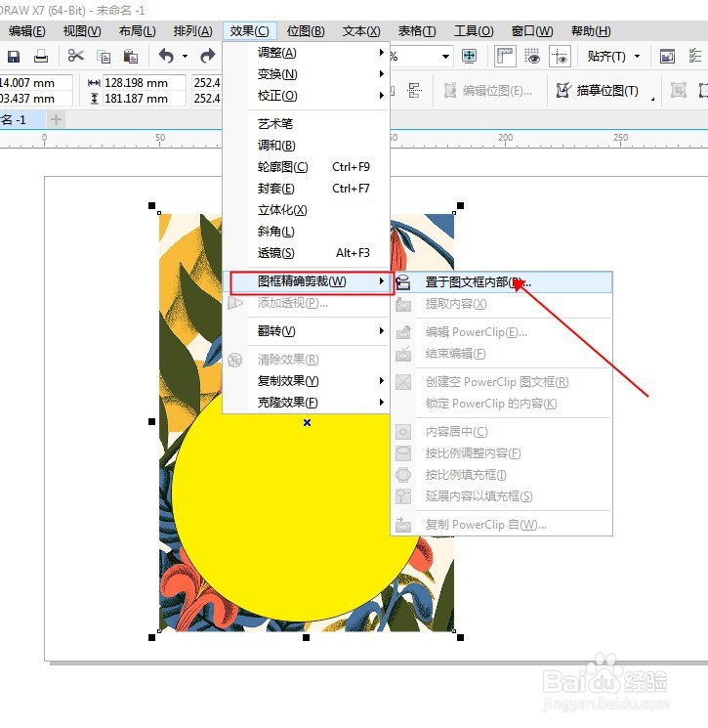Click the crop bitmap icon right of 描摹位图

pos(679,90)
